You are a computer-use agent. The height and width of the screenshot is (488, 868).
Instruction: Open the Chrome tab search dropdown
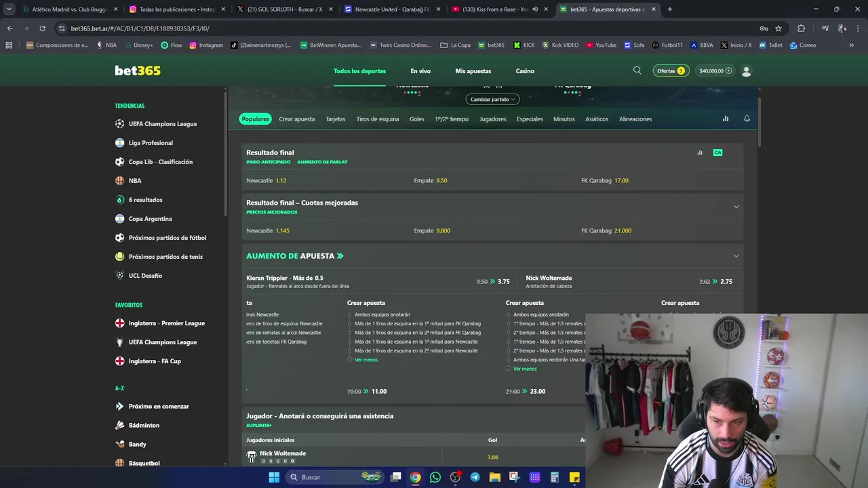click(9, 9)
